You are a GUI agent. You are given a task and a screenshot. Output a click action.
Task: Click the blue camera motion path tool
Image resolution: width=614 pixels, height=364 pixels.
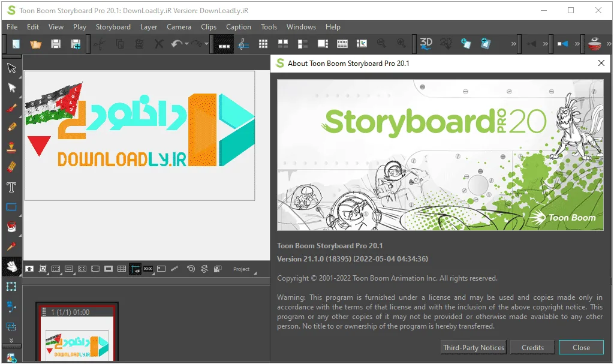click(x=12, y=306)
